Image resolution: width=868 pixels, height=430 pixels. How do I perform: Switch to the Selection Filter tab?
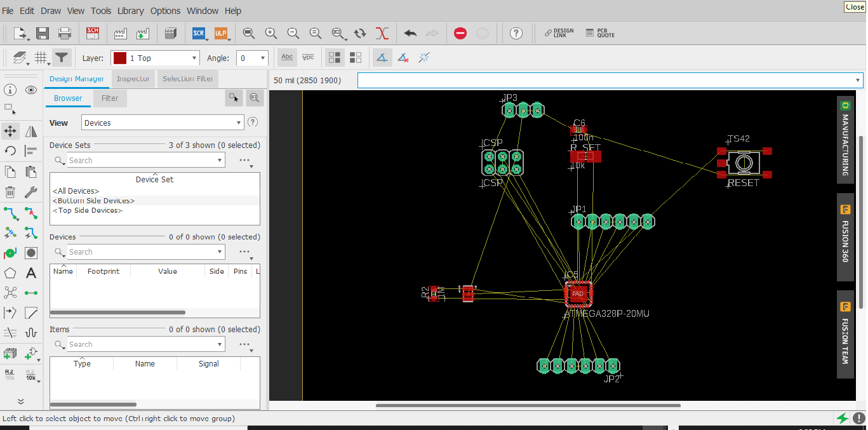click(188, 79)
